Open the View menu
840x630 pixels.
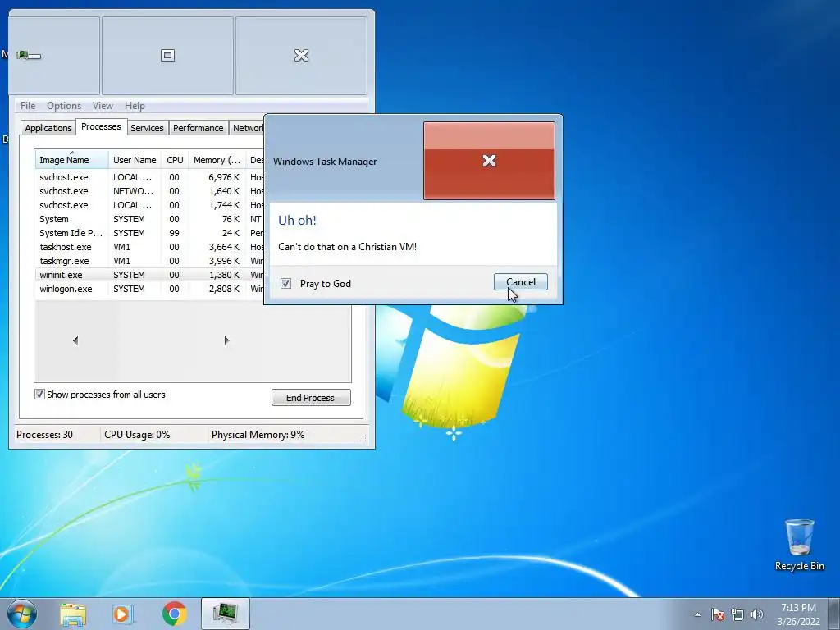[x=103, y=106]
